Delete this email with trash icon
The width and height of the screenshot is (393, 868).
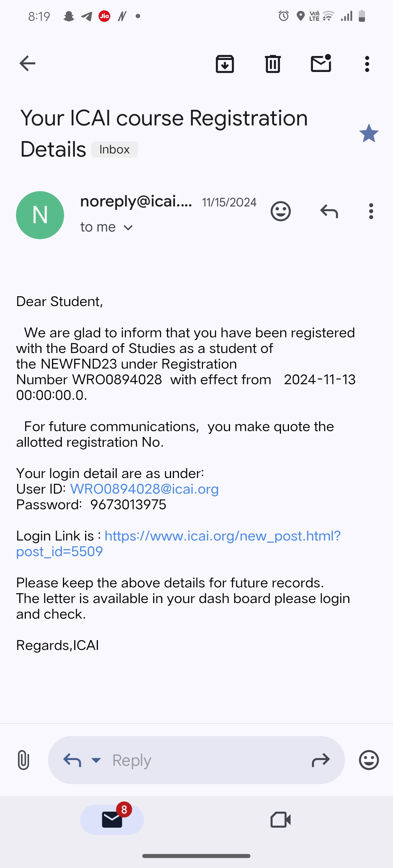coord(273,64)
